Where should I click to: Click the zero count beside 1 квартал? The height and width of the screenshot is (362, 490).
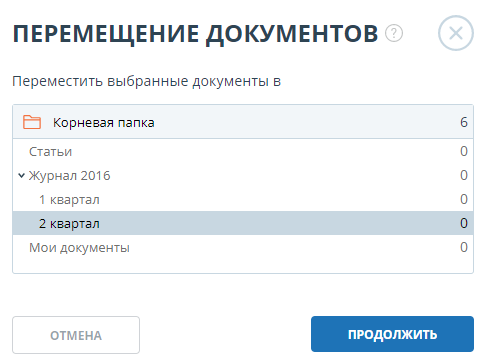464,199
